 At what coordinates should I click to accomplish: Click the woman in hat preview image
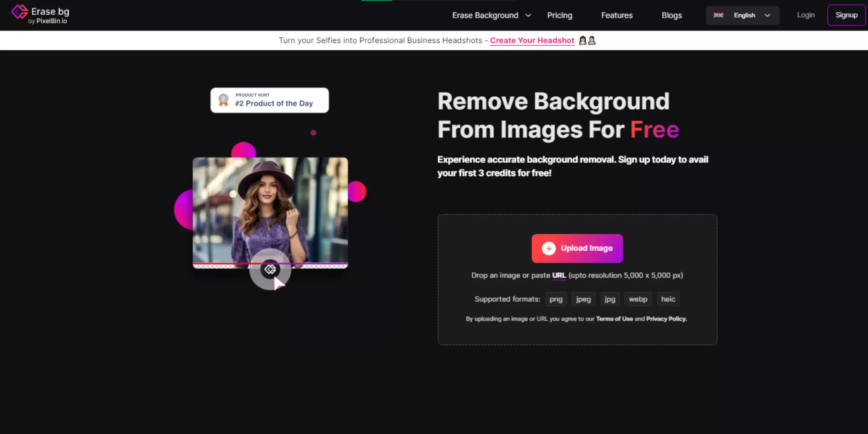click(x=270, y=213)
